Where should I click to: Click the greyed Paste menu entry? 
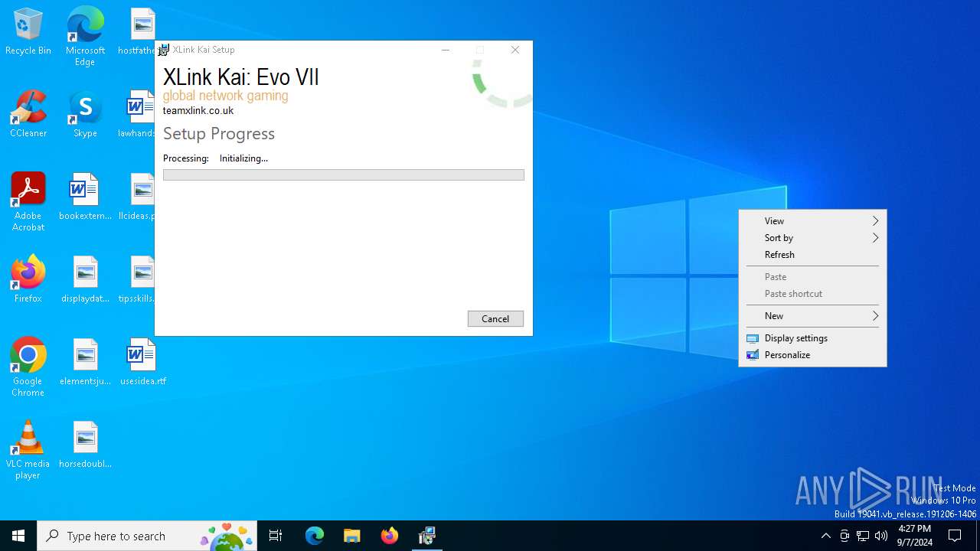point(812,277)
